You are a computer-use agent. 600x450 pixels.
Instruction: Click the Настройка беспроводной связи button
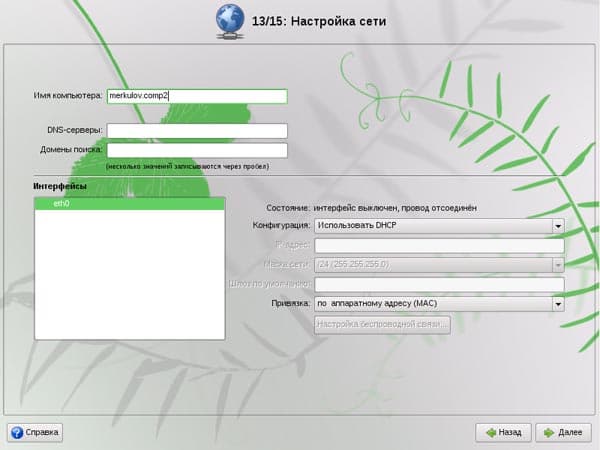[x=382, y=324]
